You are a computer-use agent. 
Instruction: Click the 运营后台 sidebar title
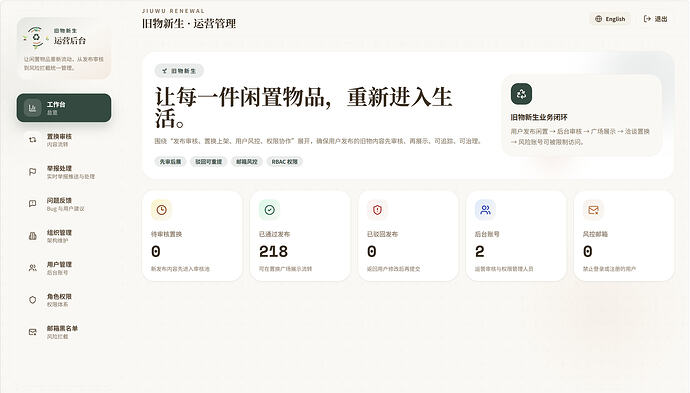point(70,40)
